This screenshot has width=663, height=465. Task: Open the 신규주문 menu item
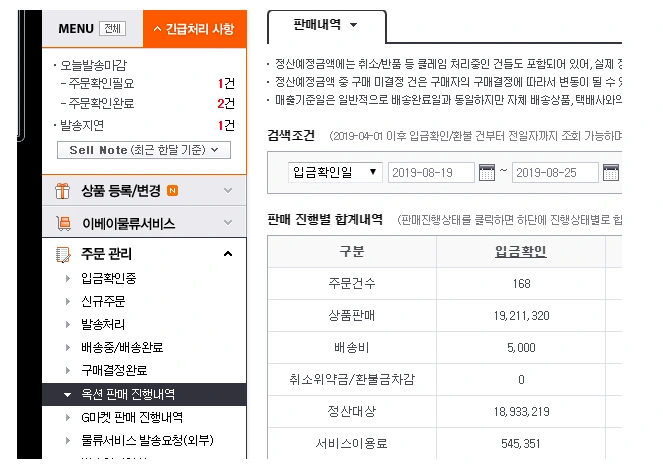tap(103, 301)
